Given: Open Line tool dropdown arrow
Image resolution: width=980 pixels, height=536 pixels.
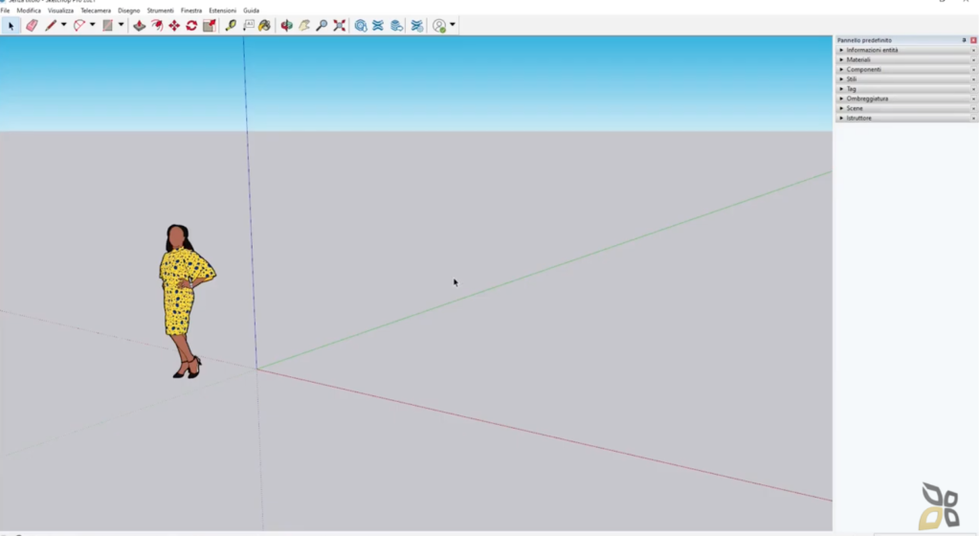Looking at the screenshot, I should coord(64,25).
